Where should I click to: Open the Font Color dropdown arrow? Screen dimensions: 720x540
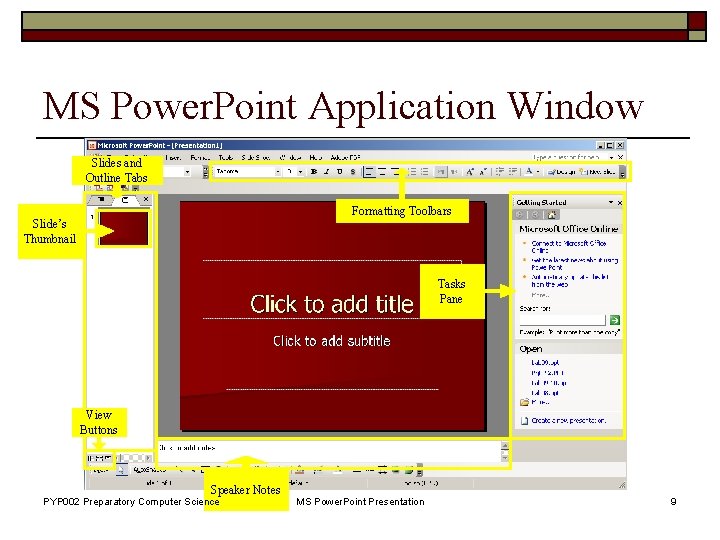[x=538, y=172]
